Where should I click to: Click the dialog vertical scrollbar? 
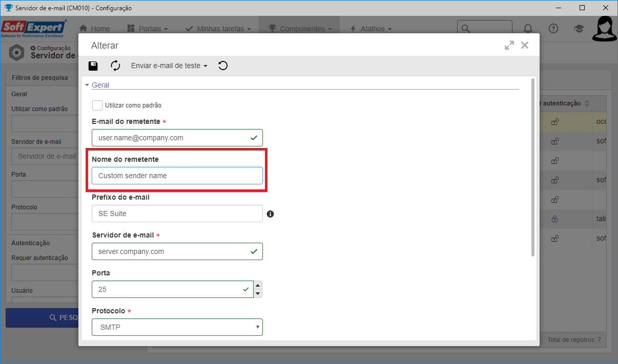533,167
